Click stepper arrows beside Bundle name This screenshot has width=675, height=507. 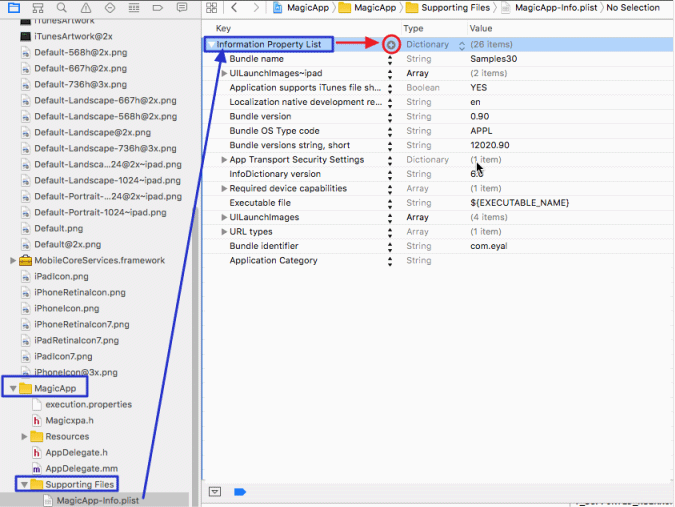(x=390, y=59)
